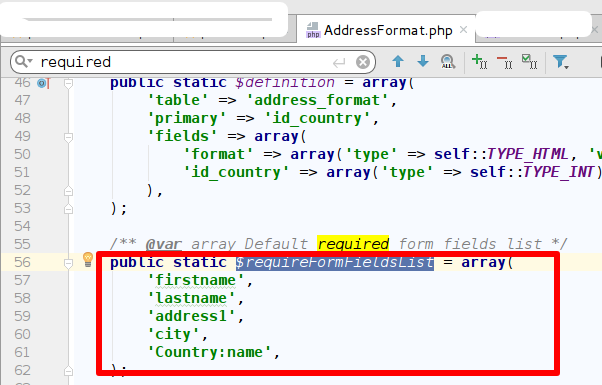This screenshot has width=602, height=385.
Task: Open search history dropdown magnifier
Action: [x=24, y=61]
